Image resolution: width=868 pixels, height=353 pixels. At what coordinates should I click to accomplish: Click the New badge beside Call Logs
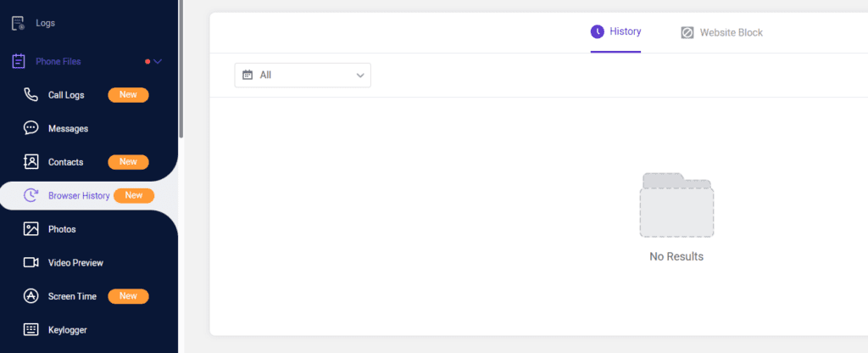tap(128, 95)
